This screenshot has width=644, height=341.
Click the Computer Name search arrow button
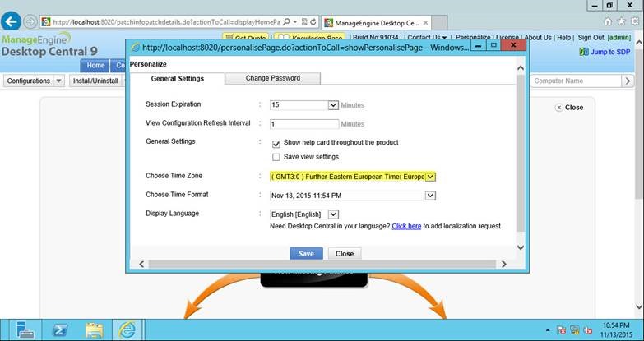pos(628,81)
